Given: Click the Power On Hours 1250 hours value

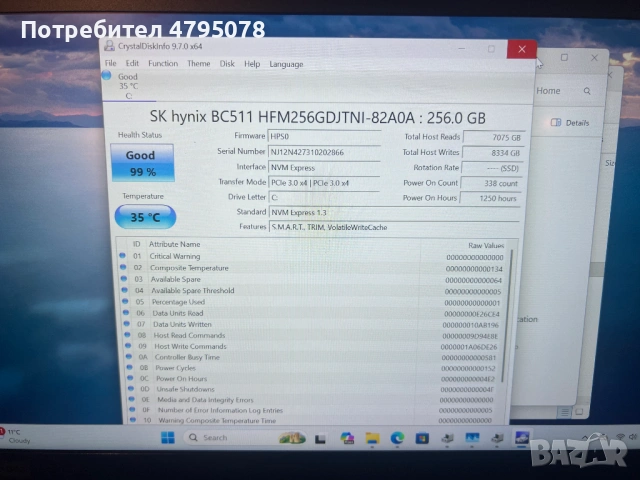Looking at the screenshot, I should [490, 198].
